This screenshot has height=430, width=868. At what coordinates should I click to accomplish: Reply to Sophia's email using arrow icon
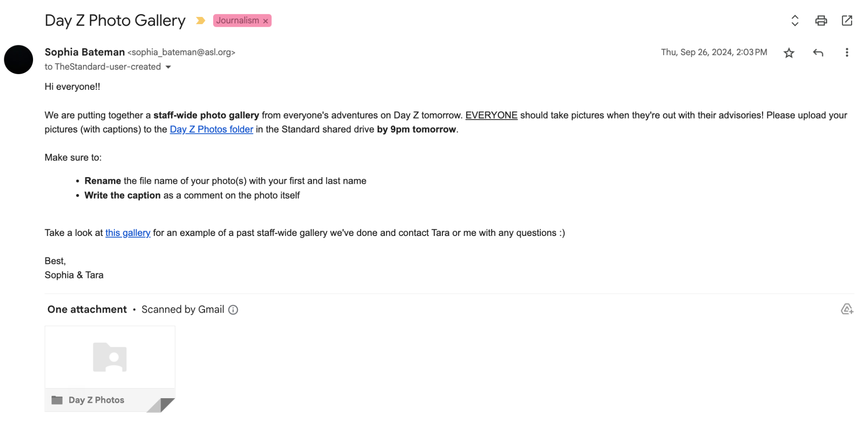pos(818,53)
